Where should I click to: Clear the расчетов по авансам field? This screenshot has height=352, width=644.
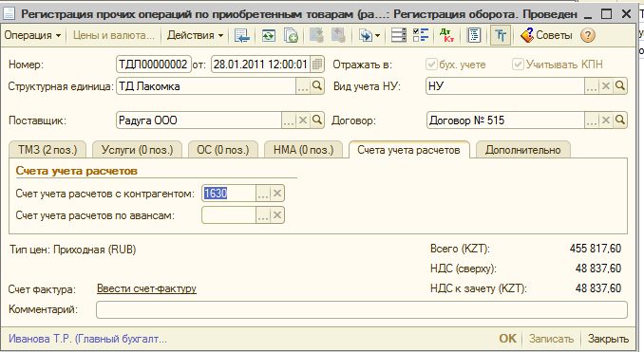click(x=277, y=215)
